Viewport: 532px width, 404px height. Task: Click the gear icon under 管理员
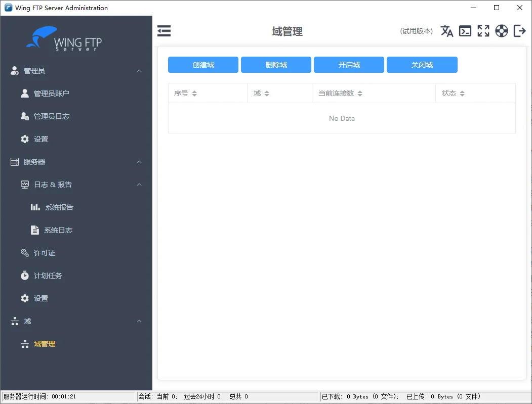point(24,139)
